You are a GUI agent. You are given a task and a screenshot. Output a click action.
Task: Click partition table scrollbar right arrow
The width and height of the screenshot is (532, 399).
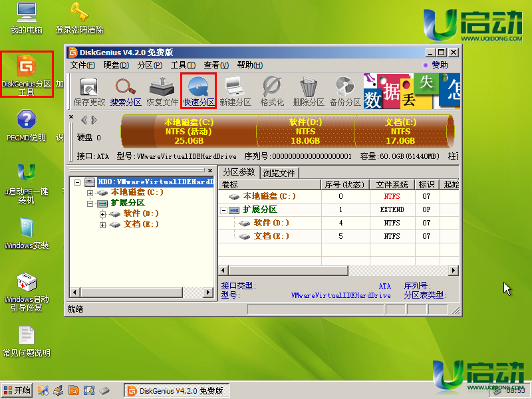pos(454,271)
